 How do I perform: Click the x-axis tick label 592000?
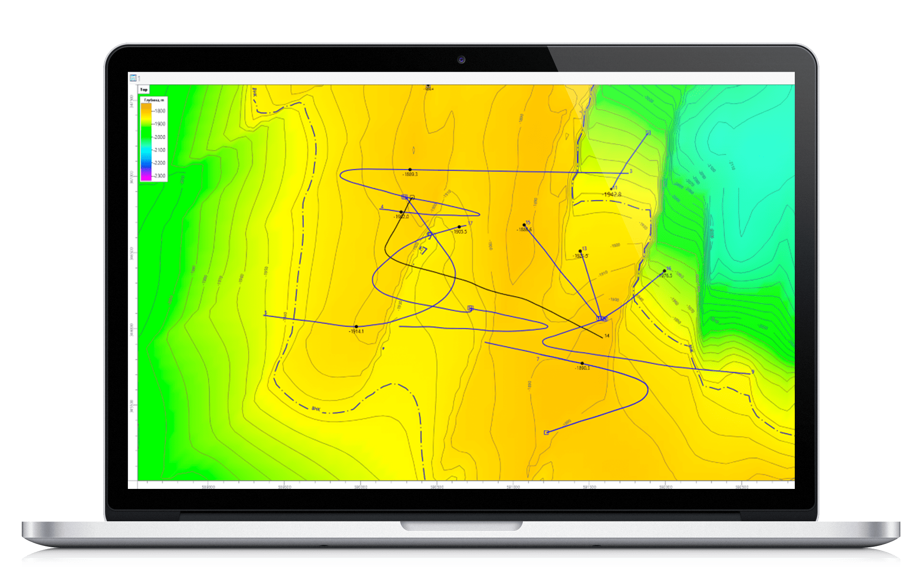pos(666,487)
